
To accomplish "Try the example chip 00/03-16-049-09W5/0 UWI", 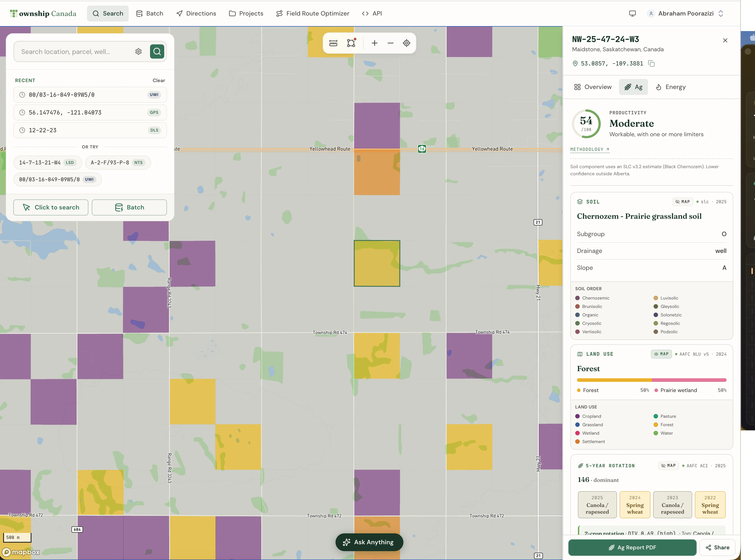I will (57, 179).
